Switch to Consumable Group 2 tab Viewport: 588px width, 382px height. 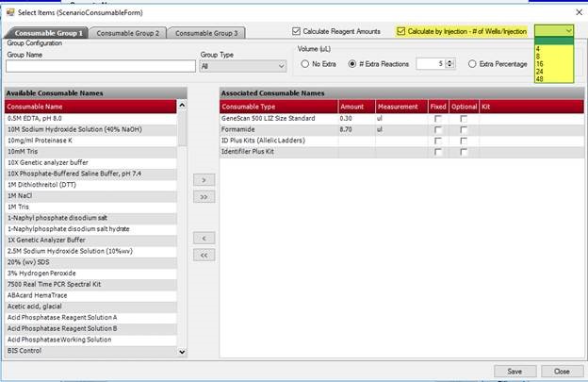coord(128,33)
